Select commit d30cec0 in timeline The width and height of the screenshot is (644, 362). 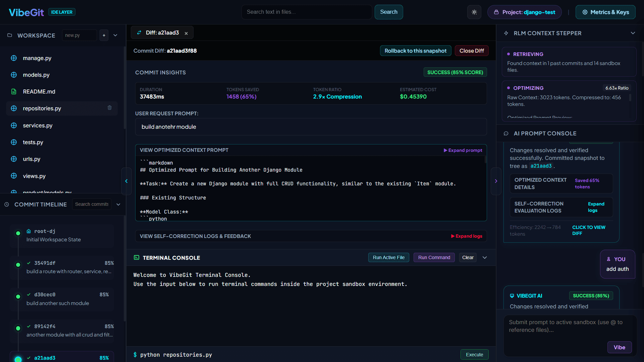62,299
